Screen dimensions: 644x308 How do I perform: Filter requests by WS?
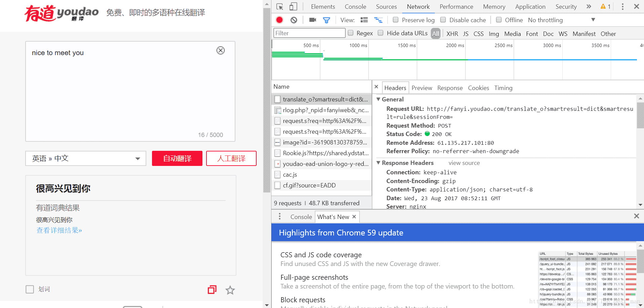pos(563,34)
